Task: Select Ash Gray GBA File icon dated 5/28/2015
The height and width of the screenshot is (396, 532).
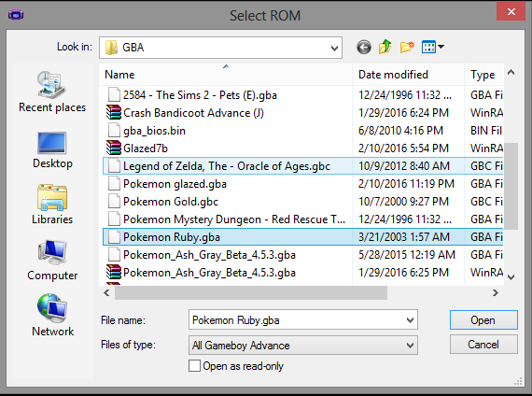Action: (x=114, y=255)
